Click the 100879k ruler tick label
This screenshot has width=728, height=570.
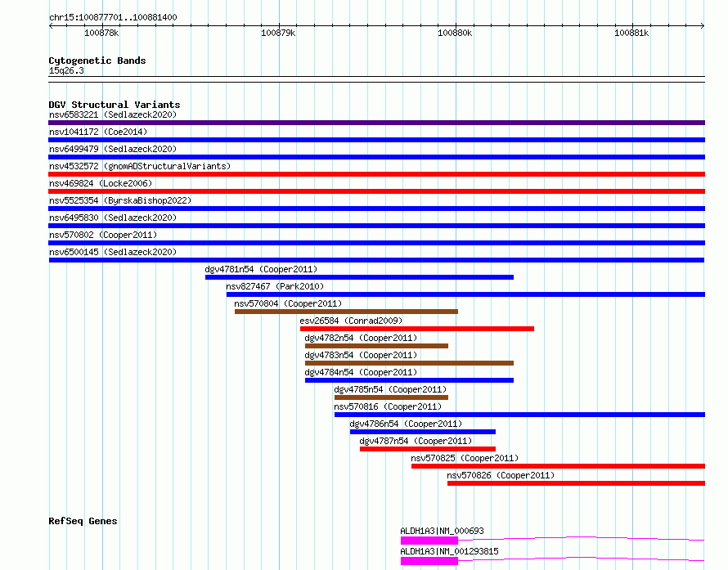(x=278, y=34)
